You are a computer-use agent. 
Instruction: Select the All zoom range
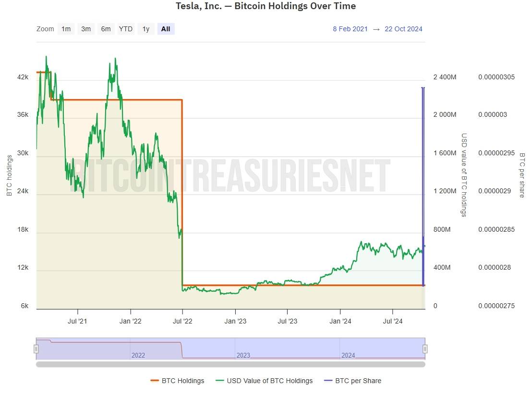(x=166, y=29)
